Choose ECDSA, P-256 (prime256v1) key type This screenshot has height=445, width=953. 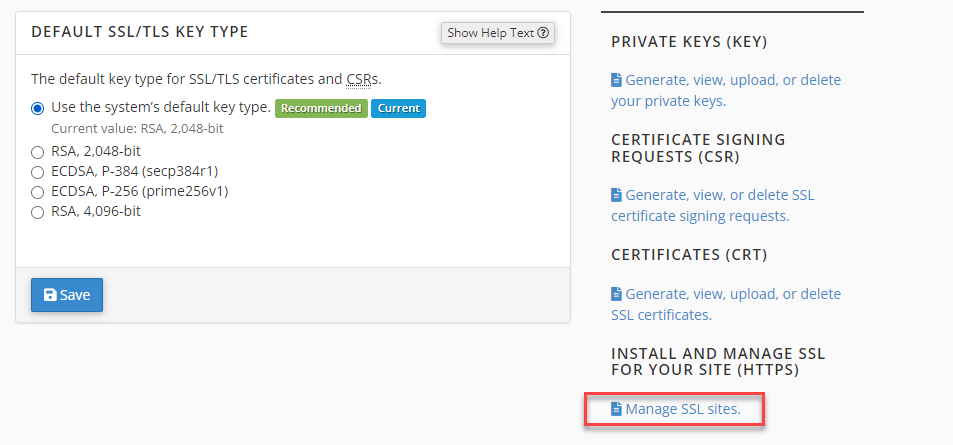(x=38, y=192)
